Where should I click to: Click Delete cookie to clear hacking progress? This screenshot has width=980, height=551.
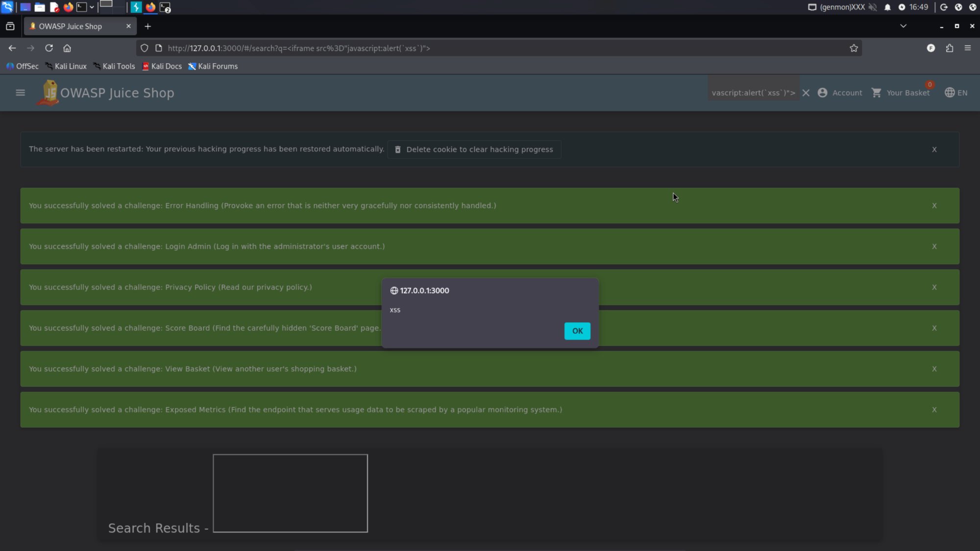[x=474, y=149]
